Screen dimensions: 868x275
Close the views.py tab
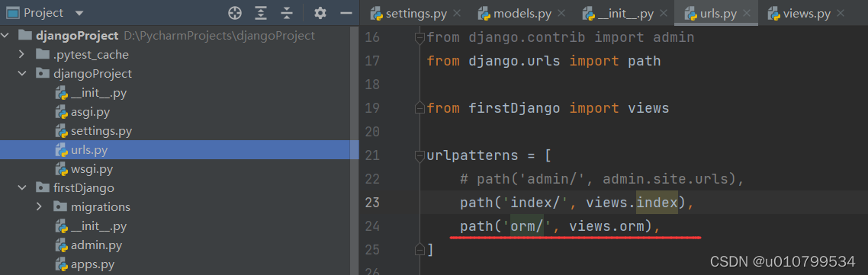coord(841,13)
